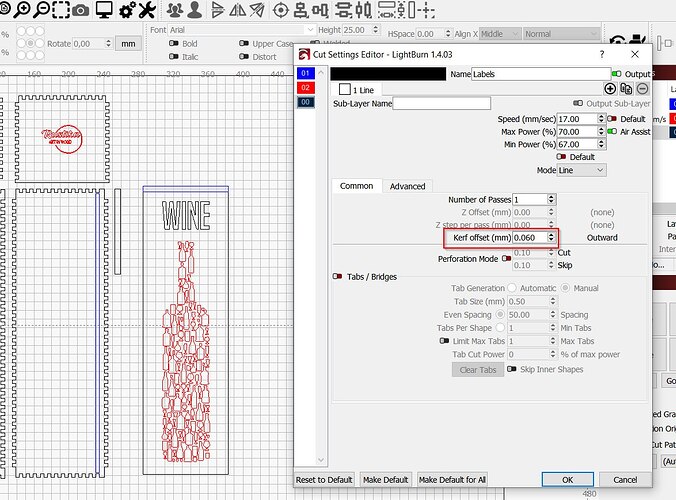
Task: Enable the Tabs / Bridges toggle
Action: 336,276
